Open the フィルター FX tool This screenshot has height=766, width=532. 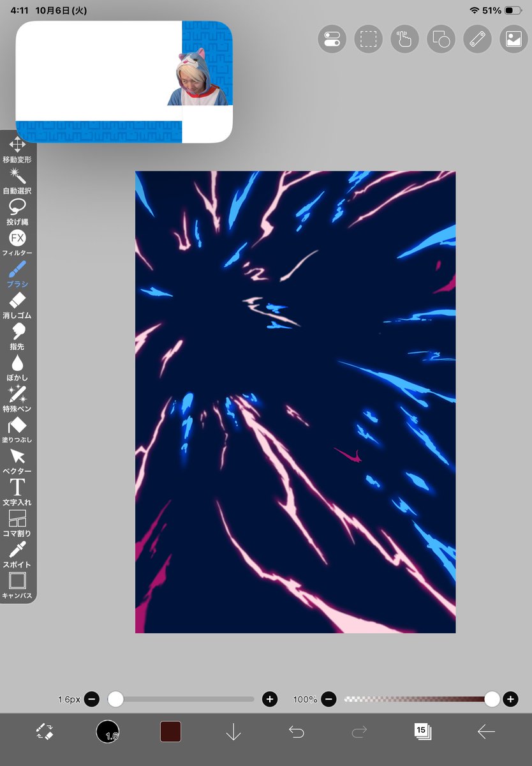pyautogui.click(x=17, y=243)
